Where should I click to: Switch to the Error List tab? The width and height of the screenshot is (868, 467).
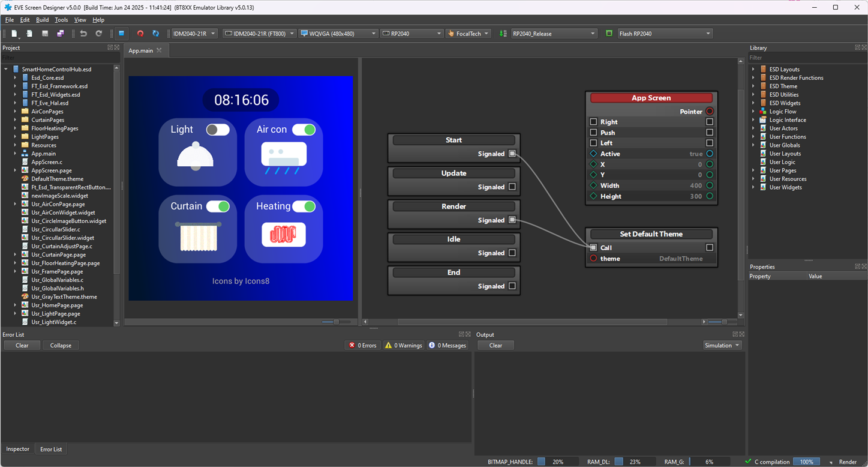(x=50, y=449)
